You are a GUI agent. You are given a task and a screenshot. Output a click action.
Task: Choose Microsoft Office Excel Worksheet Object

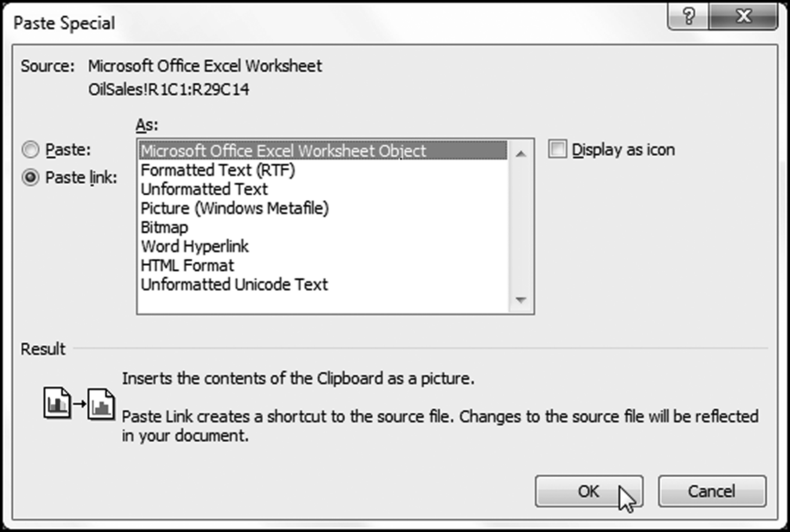(284, 151)
